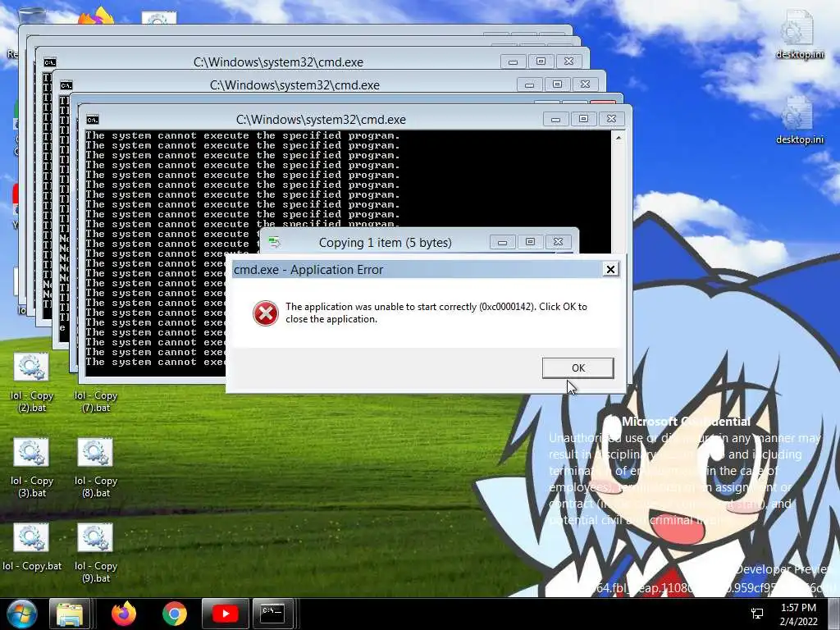Minimize the front cmd.exe window
This screenshot has width=840, height=630.
point(555,120)
